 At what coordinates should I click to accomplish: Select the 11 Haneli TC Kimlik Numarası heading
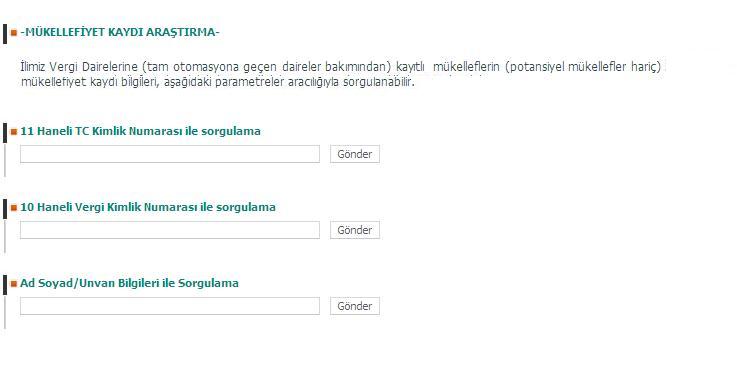(x=140, y=131)
